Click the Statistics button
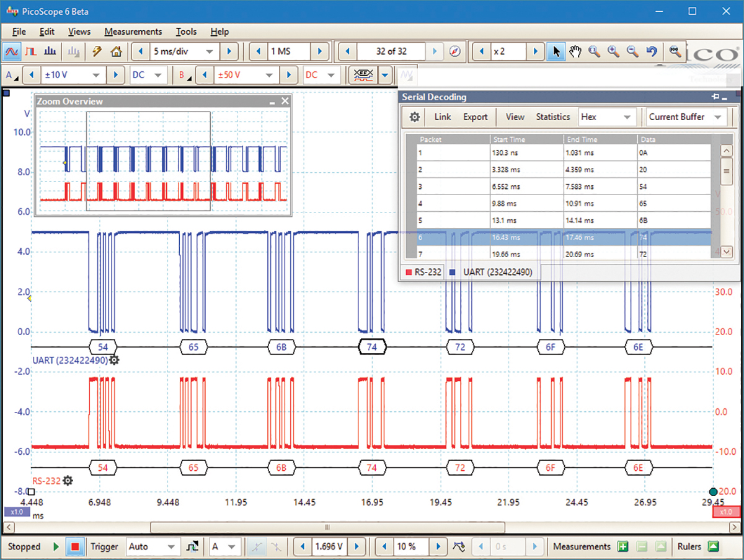The width and height of the screenshot is (744, 560). tap(552, 117)
